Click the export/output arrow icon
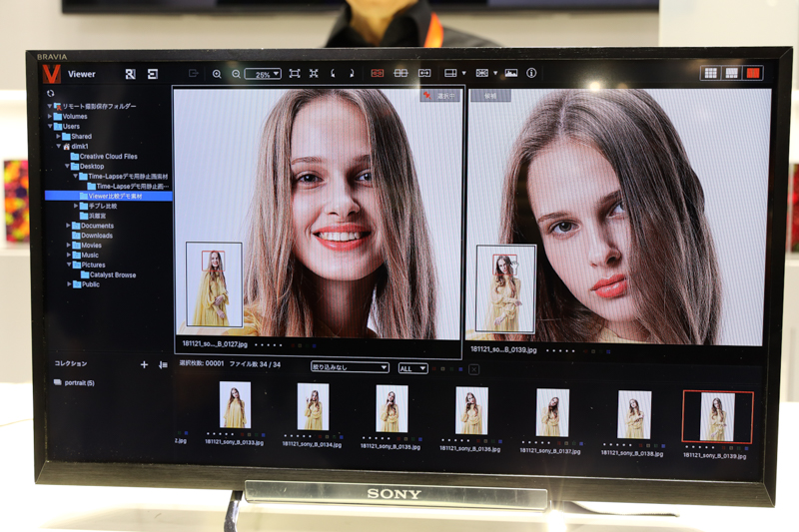The width and height of the screenshot is (799, 532). point(193,73)
